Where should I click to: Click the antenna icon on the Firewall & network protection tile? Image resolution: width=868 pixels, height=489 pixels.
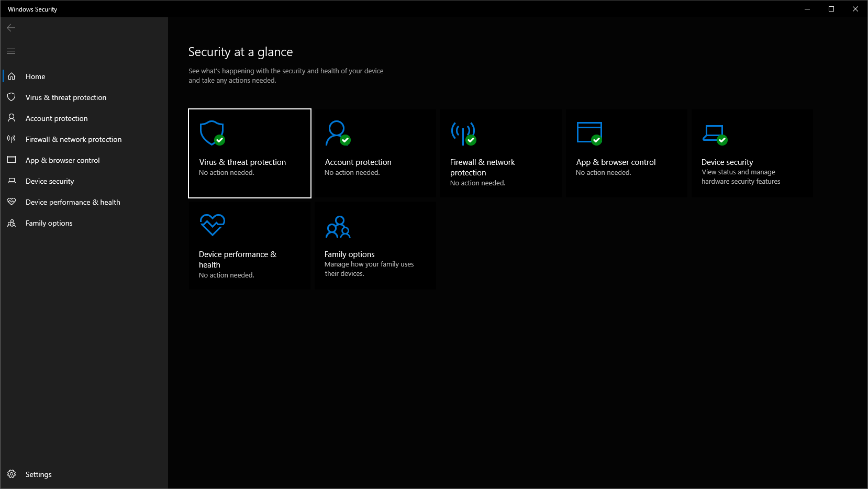point(463,134)
